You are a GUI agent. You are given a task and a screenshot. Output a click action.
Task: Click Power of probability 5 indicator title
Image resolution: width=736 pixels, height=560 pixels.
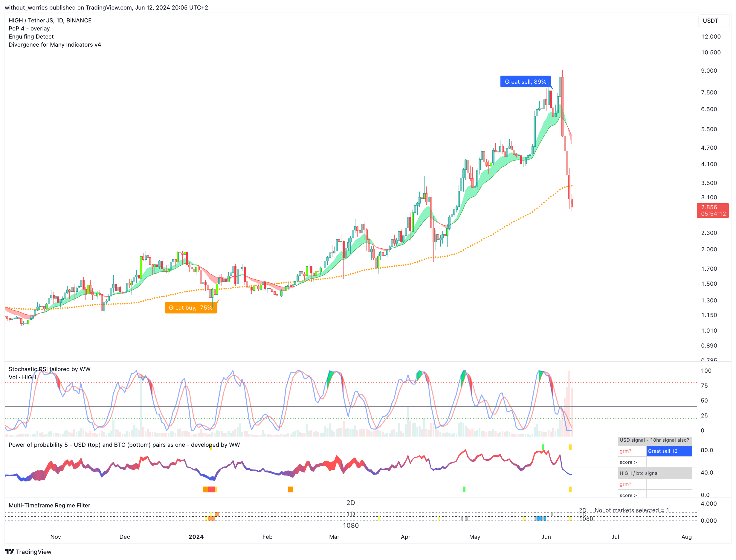coord(124,445)
